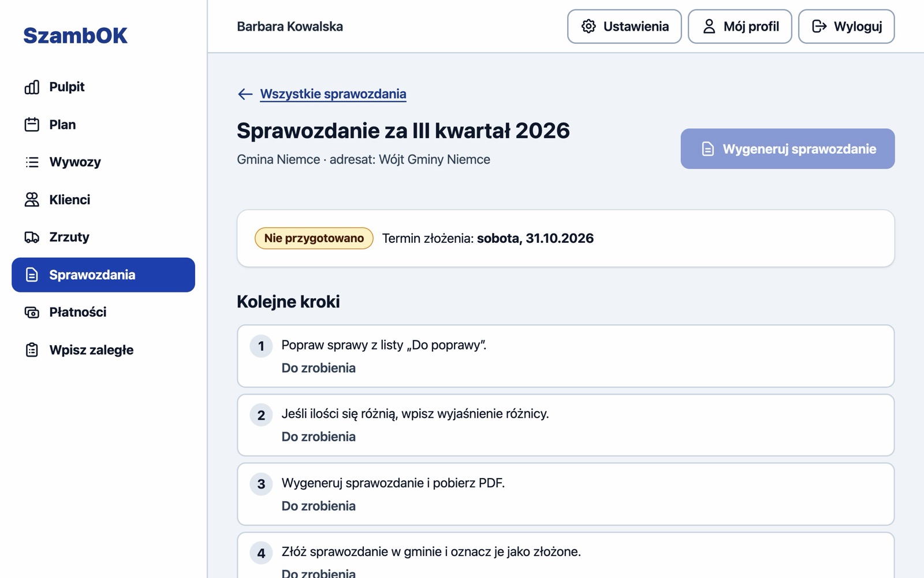This screenshot has height=578, width=924.
Task: Click step 3 number circle
Action: click(261, 484)
